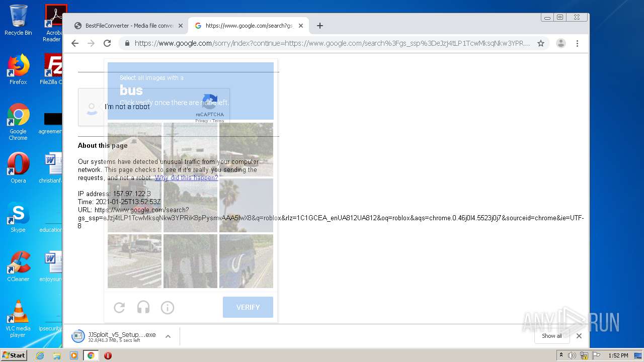Open the Google Chrome desktop shortcut
This screenshot has width=644, height=362.
click(x=18, y=122)
